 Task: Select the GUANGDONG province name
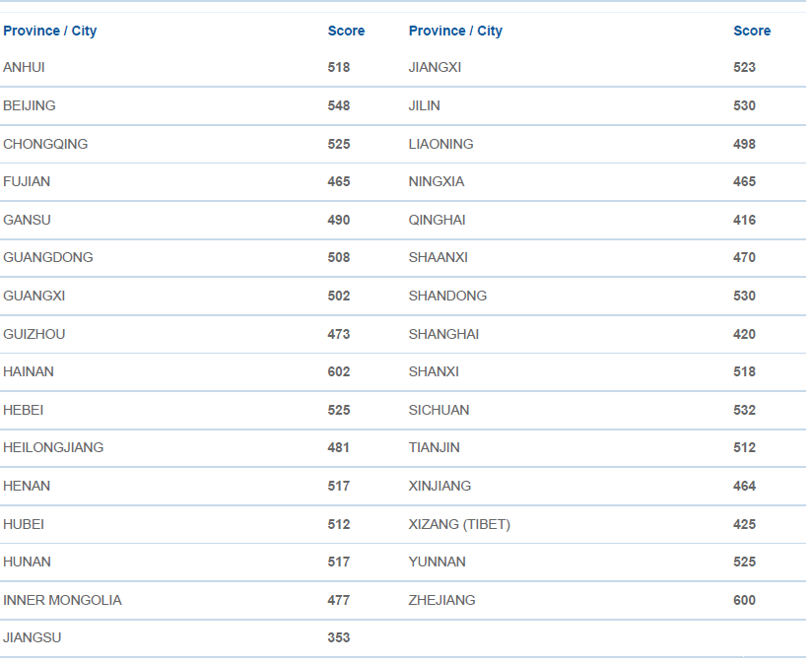(x=48, y=257)
